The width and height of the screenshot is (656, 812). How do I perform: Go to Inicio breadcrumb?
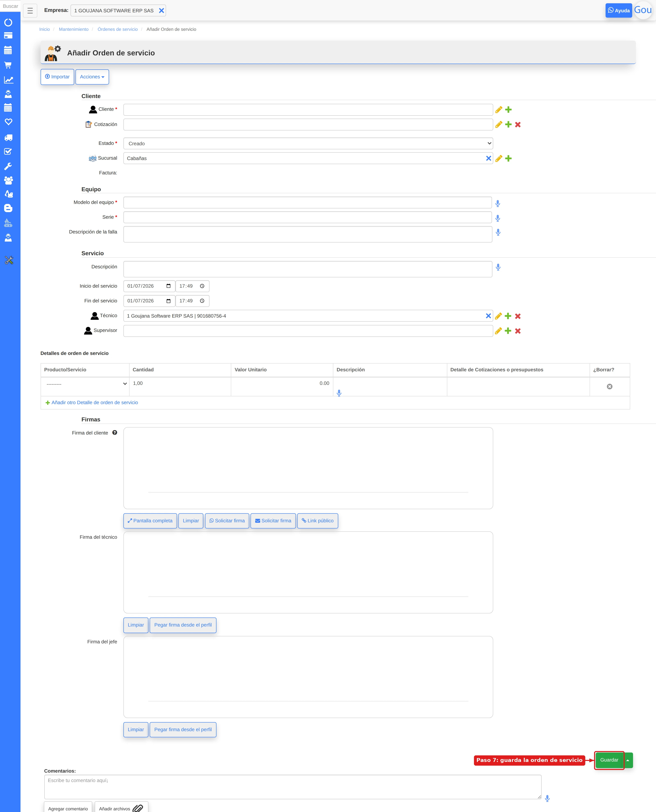45,29
